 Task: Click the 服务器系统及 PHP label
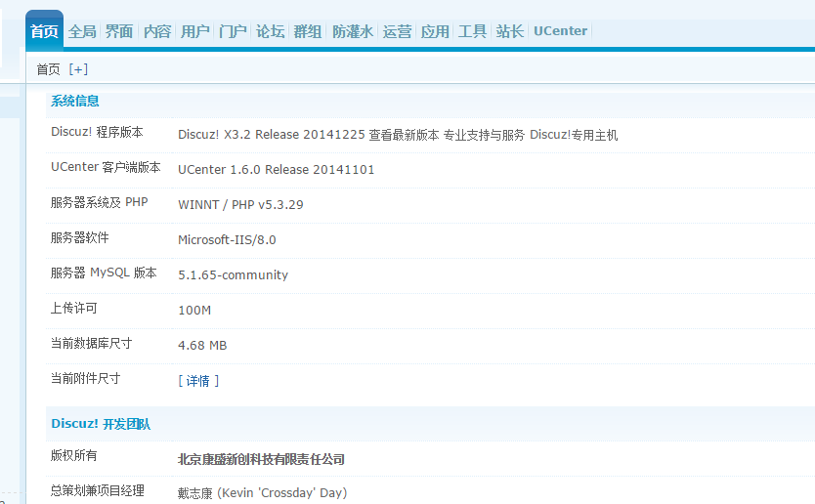100,202
